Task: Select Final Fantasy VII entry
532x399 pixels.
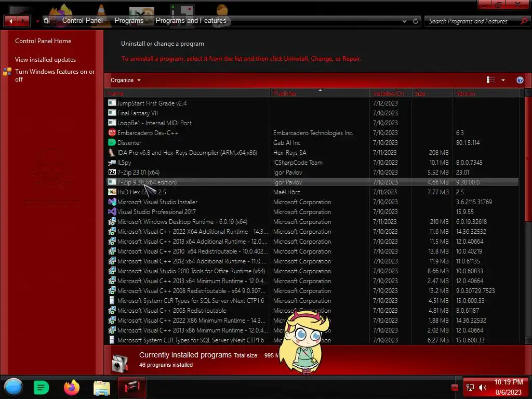Action: pos(312,113)
